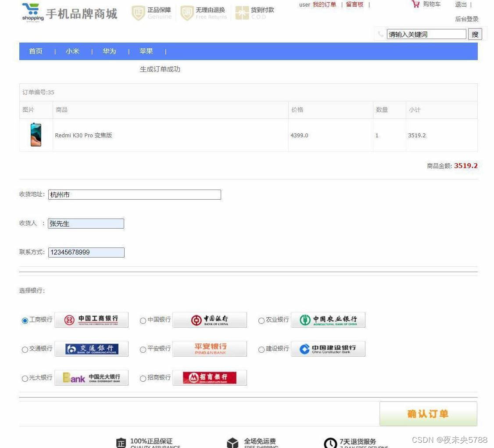Click the 手机品牌商城 site title
This screenshot has height=448, width=494.
point(82,14)
